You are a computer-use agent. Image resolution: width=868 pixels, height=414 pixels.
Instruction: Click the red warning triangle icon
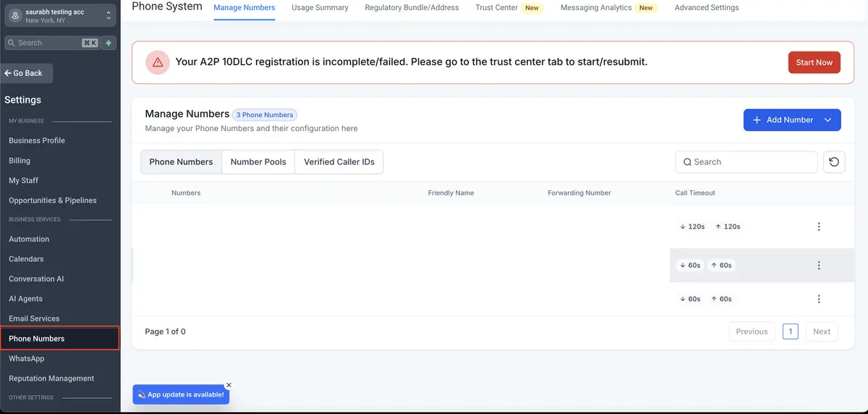coord(157,62)
